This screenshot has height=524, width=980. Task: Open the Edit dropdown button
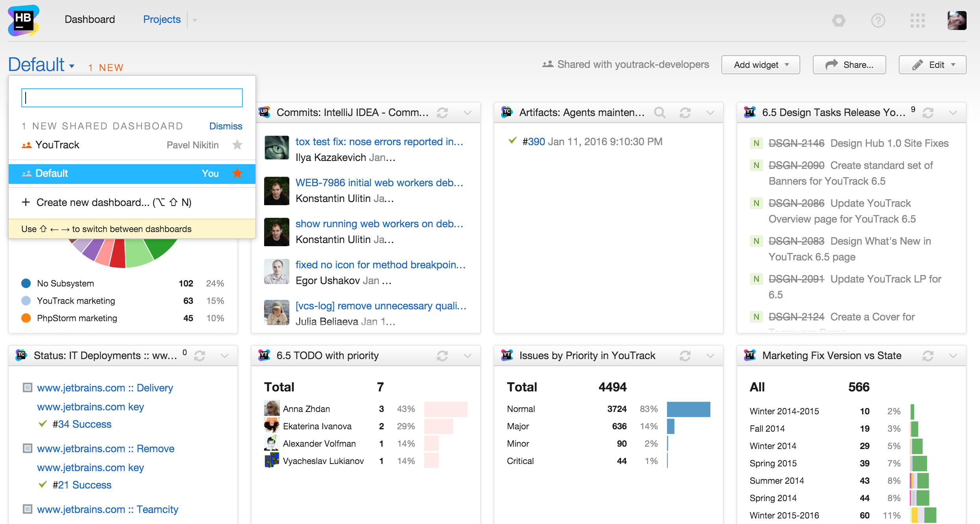tap(932, 65)
